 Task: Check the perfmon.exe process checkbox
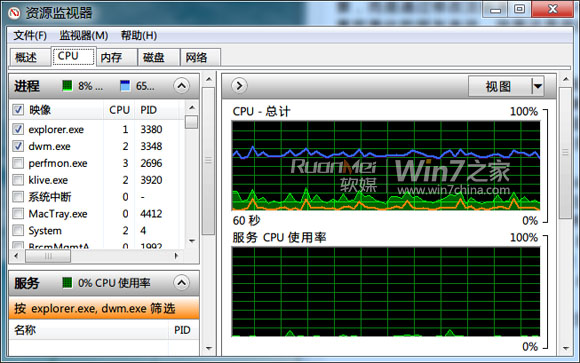18,163
